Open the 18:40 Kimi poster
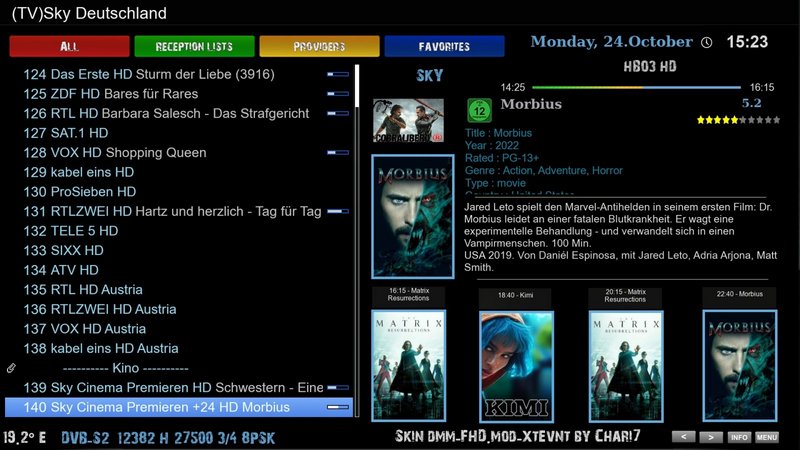 (516, 367)
